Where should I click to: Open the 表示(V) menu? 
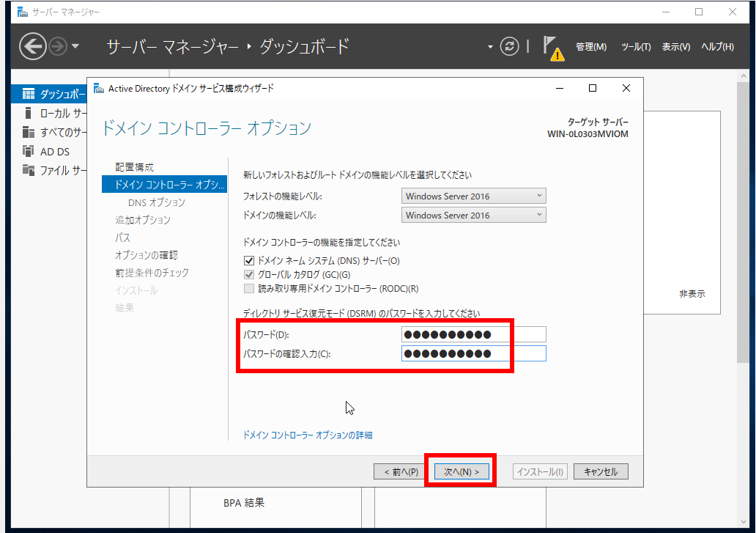675,47
